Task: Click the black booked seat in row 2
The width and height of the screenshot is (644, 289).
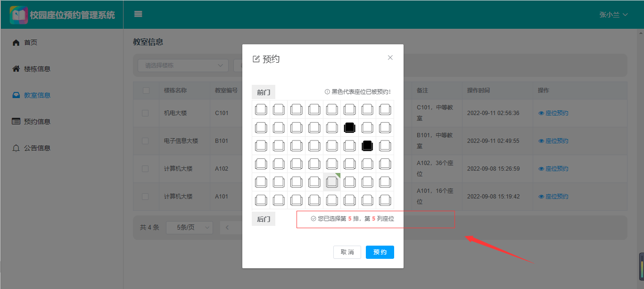Action: coord(349,127)
